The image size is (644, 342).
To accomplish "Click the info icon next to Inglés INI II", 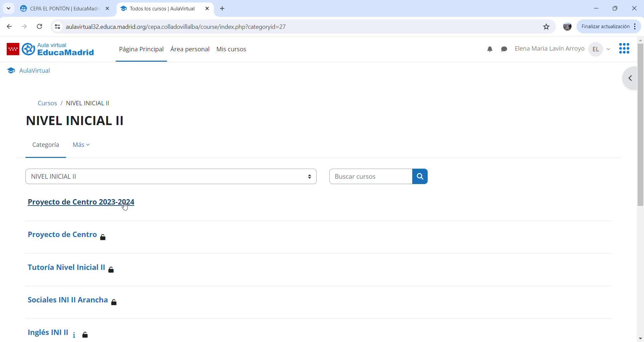I will tap(74, 335).
